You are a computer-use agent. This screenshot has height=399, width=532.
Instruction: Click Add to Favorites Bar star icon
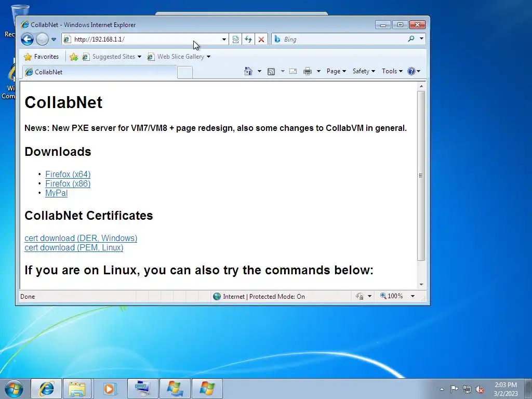(x=74, y=57)
